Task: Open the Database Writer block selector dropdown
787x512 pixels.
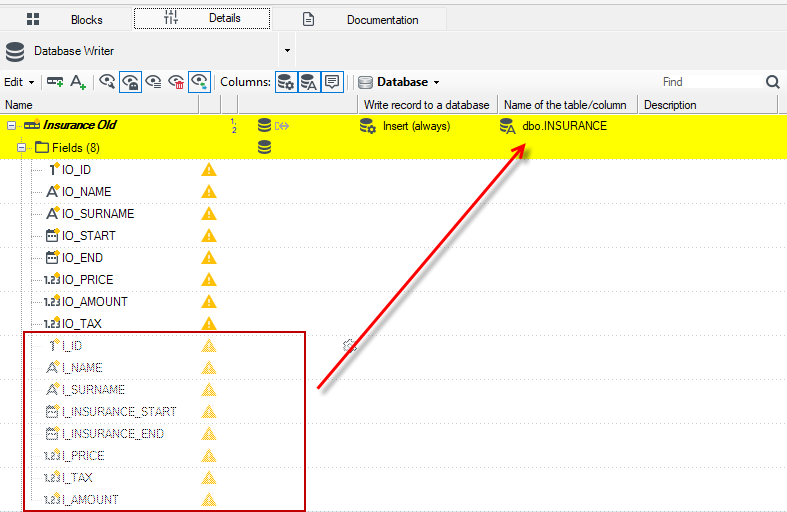Action: [x=287, y=51]
